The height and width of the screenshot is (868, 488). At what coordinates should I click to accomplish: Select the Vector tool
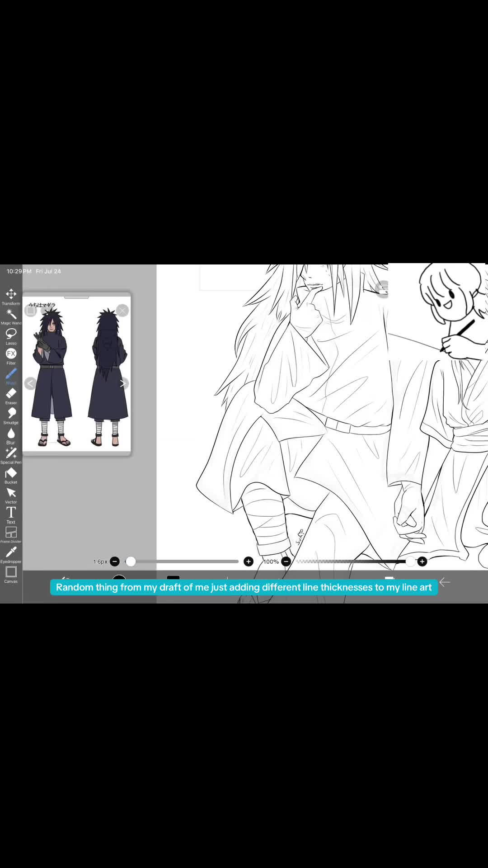(11, 495)
